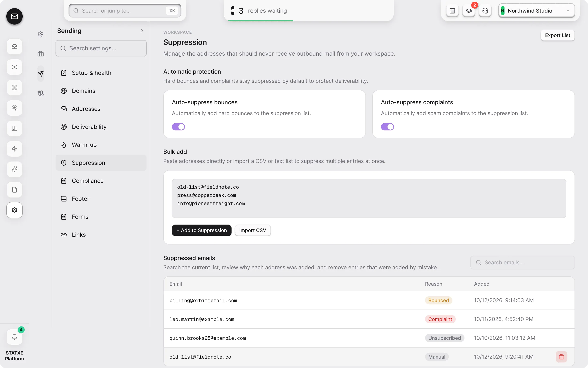
Task: Open the sparkles AI icon
Action: 14,169
